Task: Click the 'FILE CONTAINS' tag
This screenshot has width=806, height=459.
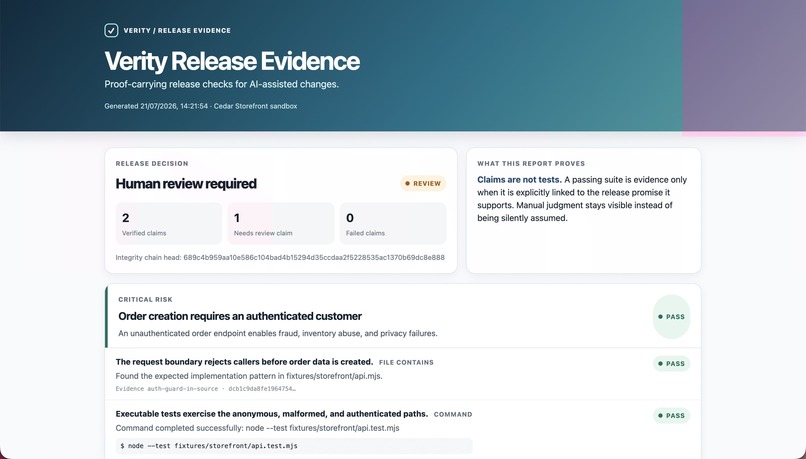Action: pos(406,362)
